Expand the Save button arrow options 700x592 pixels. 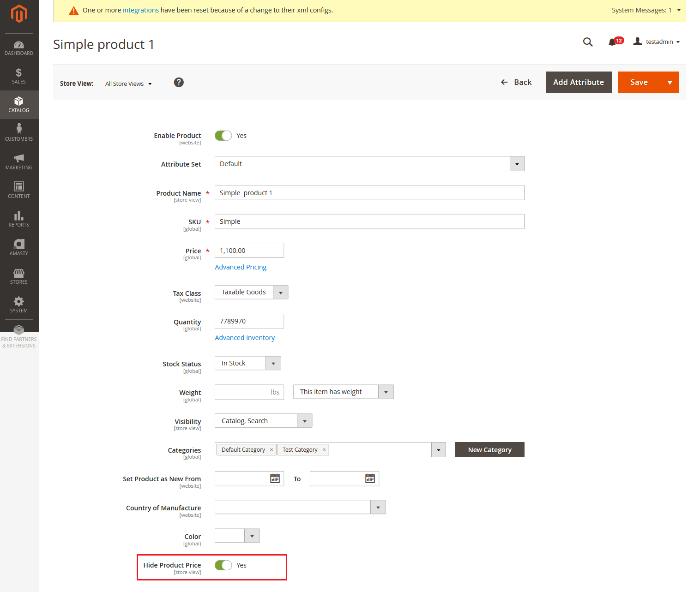coord(670,83)
